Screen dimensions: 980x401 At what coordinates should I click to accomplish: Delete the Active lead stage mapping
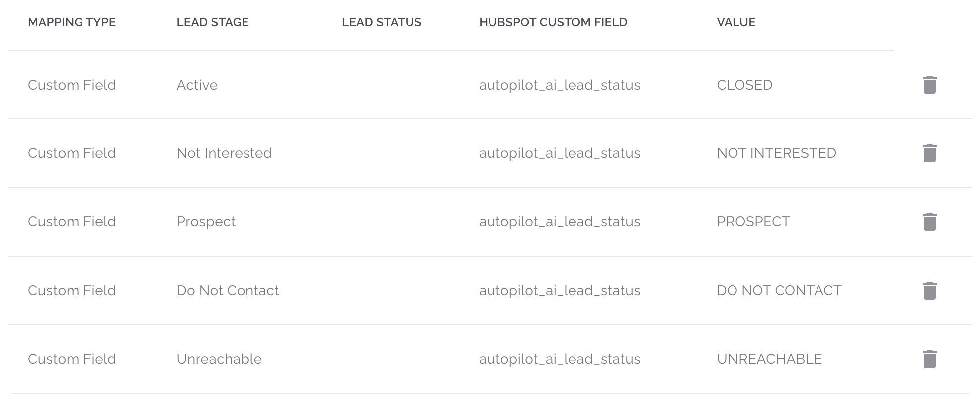tap(929, 85)
